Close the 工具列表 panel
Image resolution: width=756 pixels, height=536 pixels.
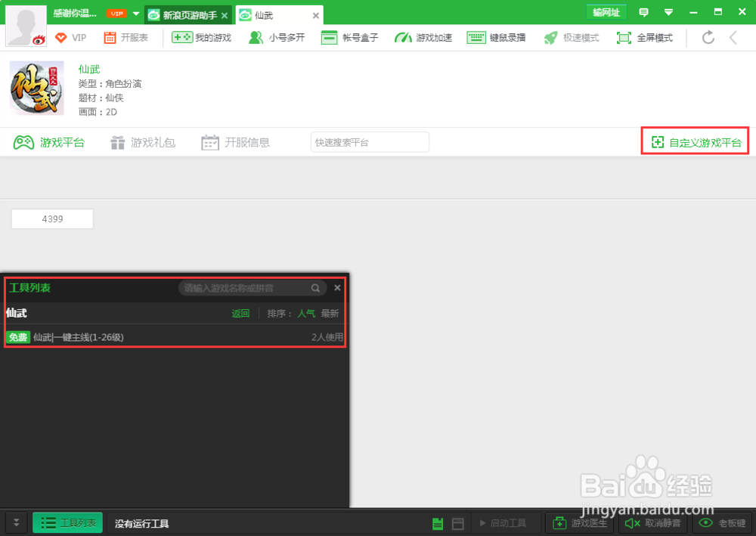[x=337, y=288]
